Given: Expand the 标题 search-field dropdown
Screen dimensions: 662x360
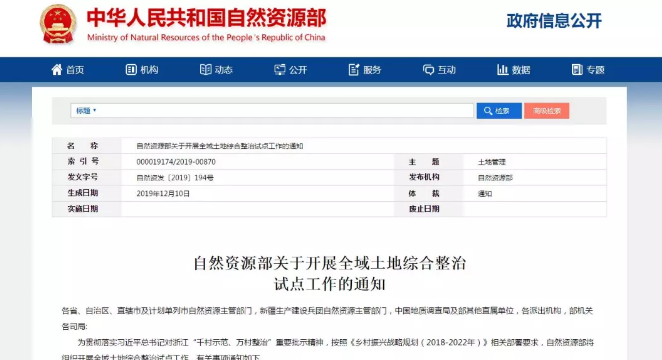Looking at the screenshot, I should (x=86, y=111).
